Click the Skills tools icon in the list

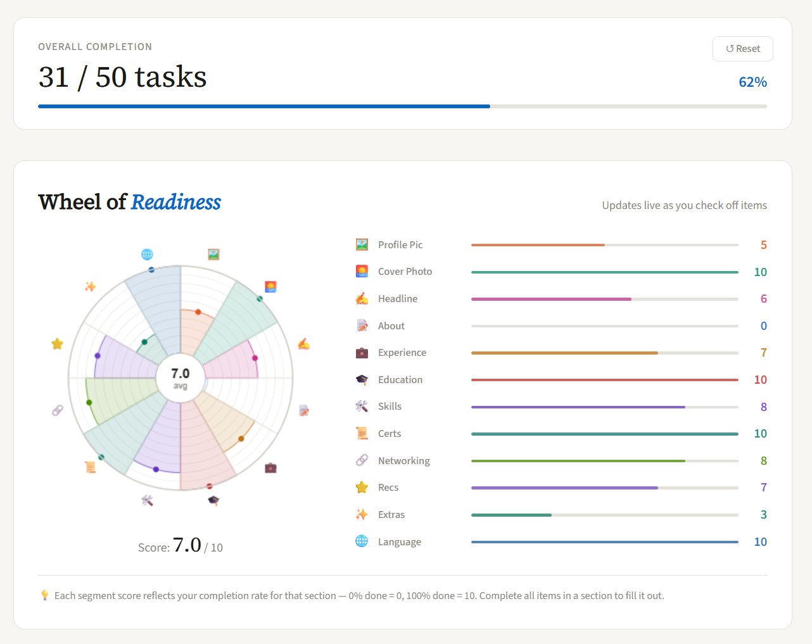pos(362,407)
